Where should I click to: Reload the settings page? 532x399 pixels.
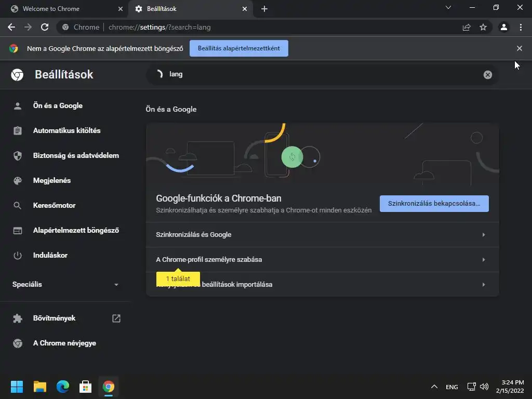(x=45, y=27)
